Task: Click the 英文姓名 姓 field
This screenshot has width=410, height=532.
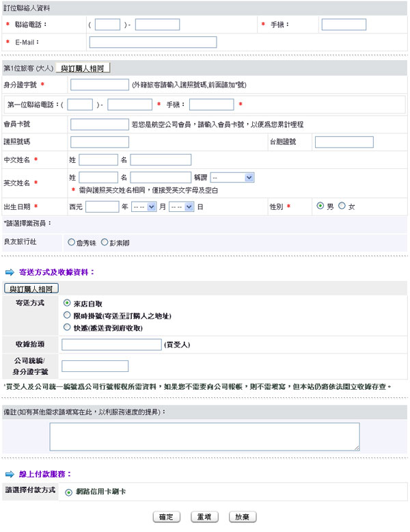Action: point(98,177)
